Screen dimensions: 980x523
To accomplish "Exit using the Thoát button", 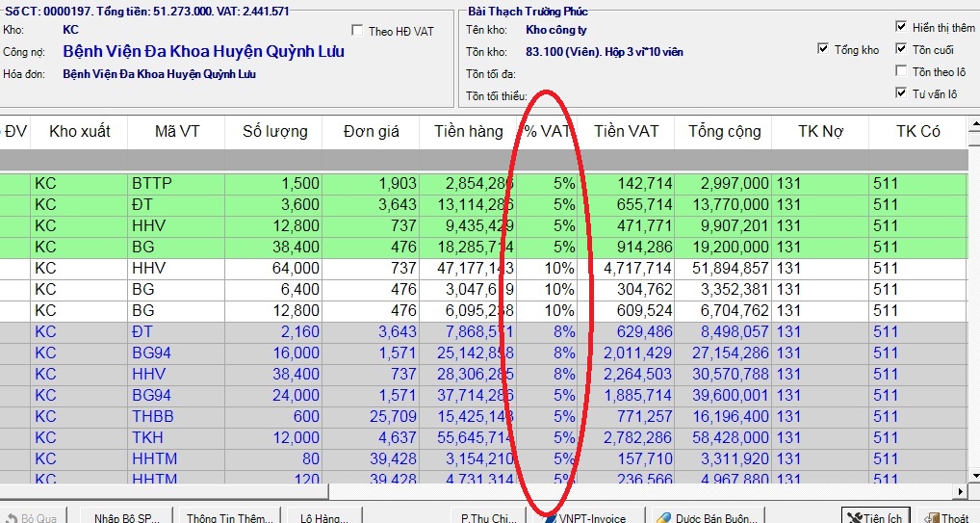I will (949, 517).
